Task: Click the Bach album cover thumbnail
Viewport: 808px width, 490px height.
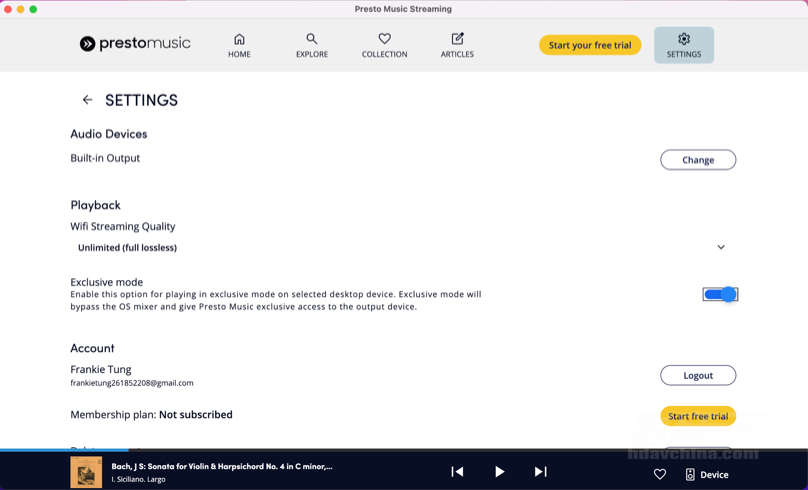Action: click(86, 472)
